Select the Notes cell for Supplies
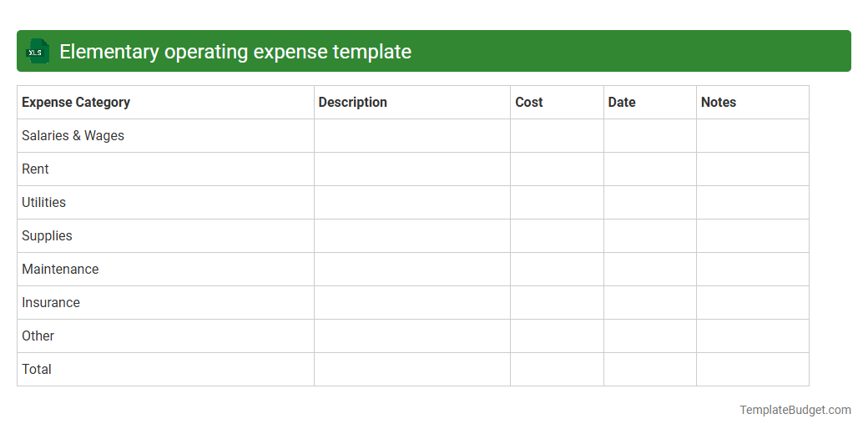 click(x=753, y=236)
